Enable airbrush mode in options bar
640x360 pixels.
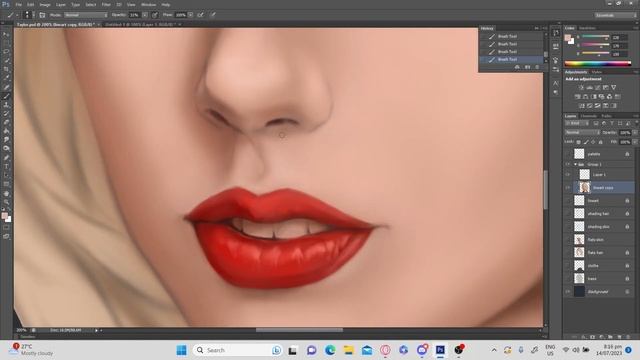click(200, 15)
